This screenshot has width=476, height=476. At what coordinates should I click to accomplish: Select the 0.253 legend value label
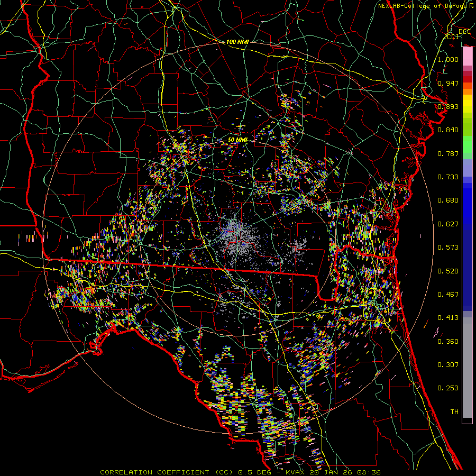pyautogui.click(x=448, y=388)
